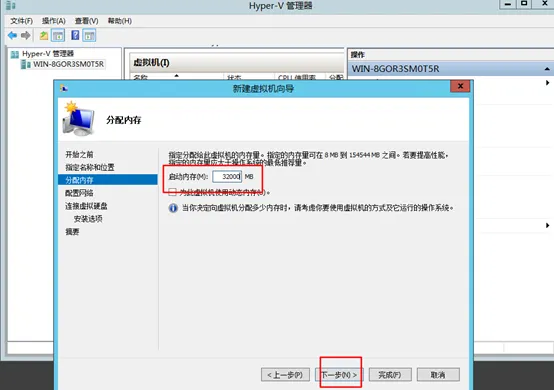Open the 帮助(H) menu
Viewport: 554px width, 390px height.
(120, 21)
